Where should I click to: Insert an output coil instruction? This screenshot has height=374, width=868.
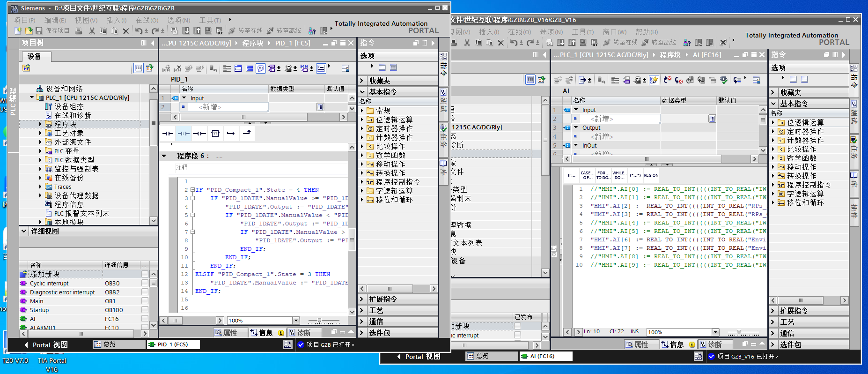point(199,134)
